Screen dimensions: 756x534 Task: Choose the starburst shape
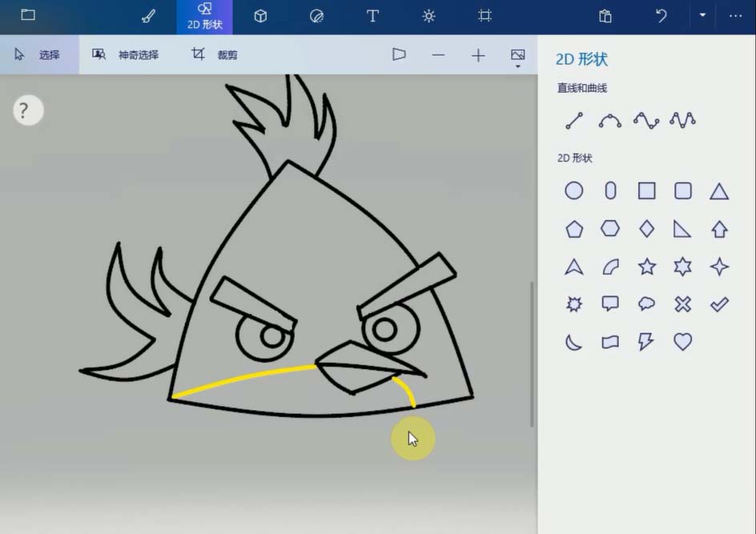(x=573, y=304)
